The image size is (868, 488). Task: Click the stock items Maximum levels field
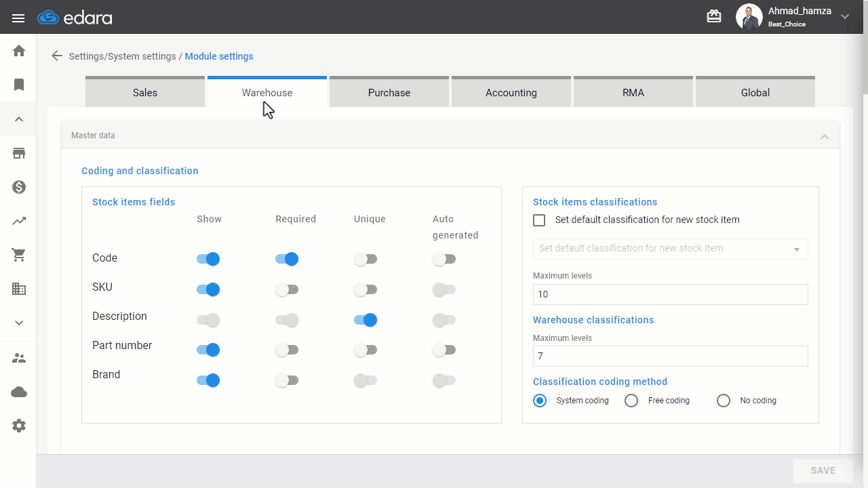point(671,294)
